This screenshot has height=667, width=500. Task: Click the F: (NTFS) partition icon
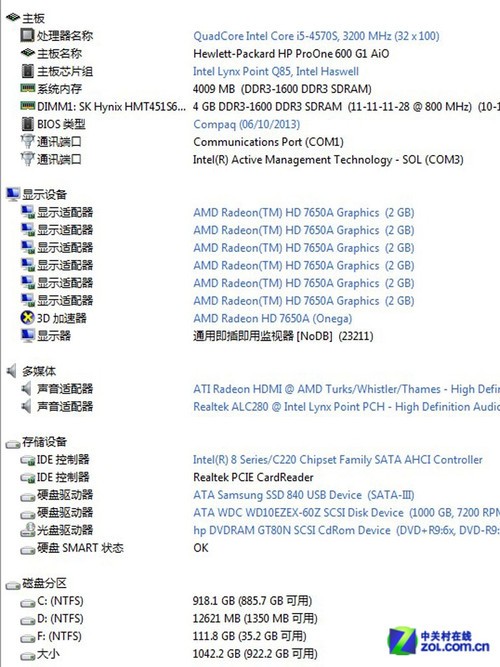point(28,638)
